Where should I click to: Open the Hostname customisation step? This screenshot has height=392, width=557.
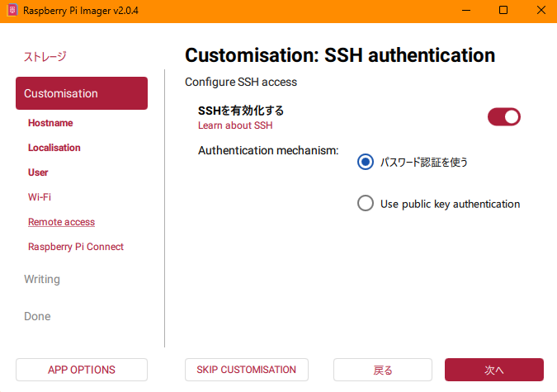click(50, 123)
